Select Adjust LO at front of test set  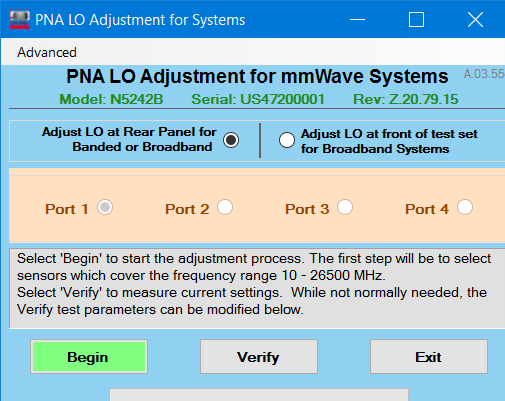coord(287,140)
